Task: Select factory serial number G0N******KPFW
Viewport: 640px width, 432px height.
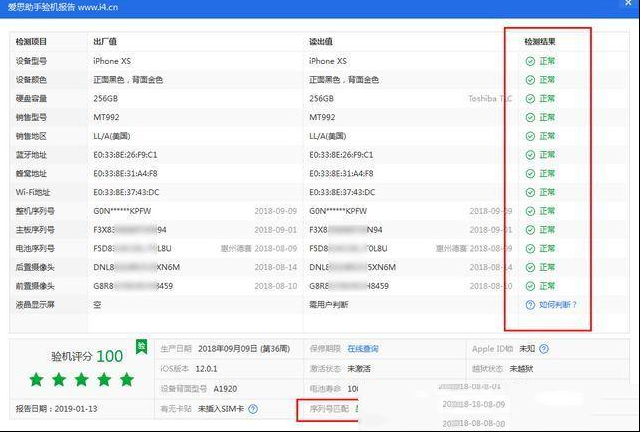Action: coord(122,211)
